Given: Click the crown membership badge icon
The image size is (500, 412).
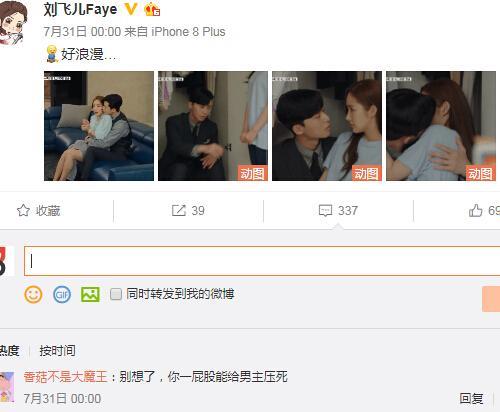Looking at the screenshot, I should pos(152,9).
